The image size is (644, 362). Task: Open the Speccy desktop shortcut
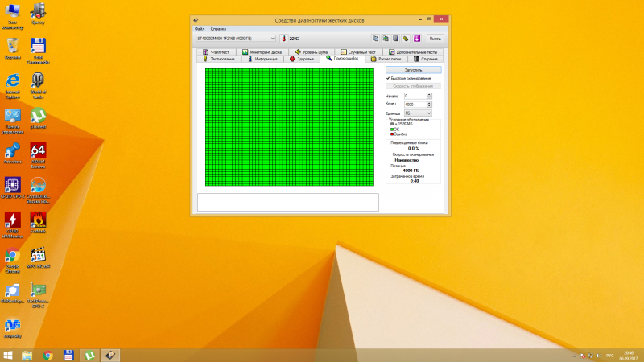38,14
